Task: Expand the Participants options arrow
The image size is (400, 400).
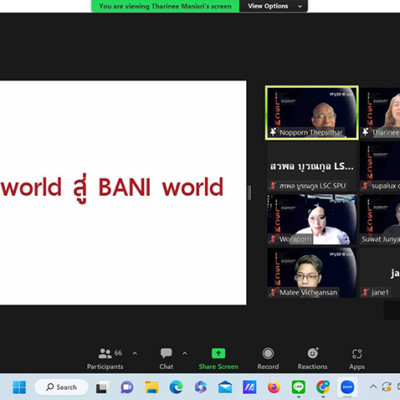Action: click(x=135, y=353)
